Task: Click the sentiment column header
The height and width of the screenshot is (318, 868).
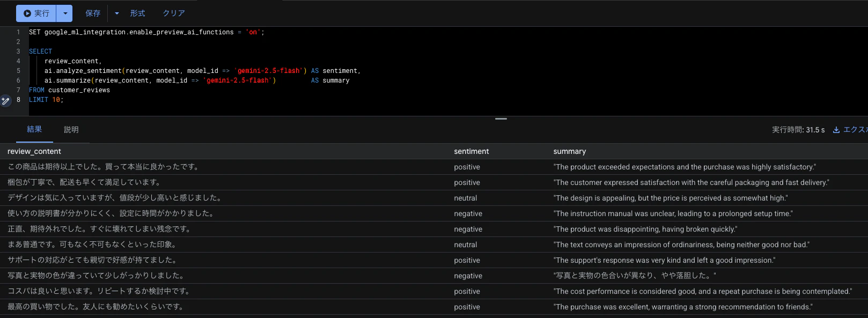Action: (472, 151)
